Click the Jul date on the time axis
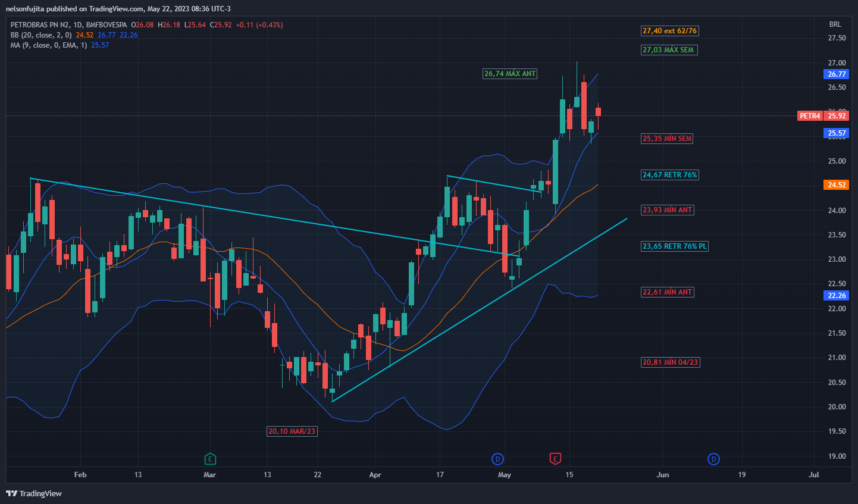 814,475
